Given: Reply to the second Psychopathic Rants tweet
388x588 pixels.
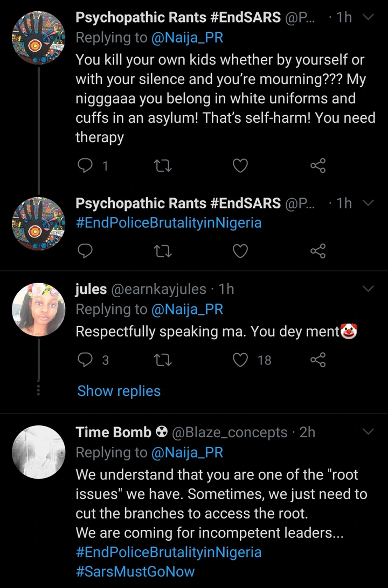Looking at the screenshot, I should coord(85,250).
